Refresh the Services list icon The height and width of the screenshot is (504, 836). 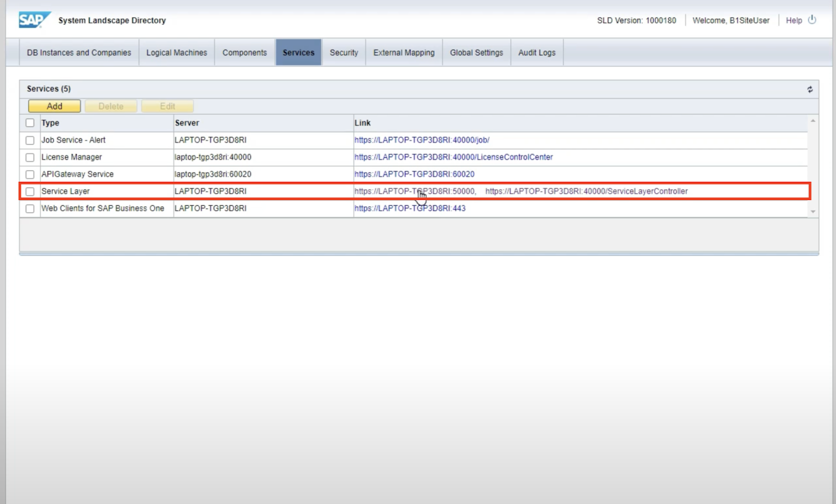coord(810,89)
